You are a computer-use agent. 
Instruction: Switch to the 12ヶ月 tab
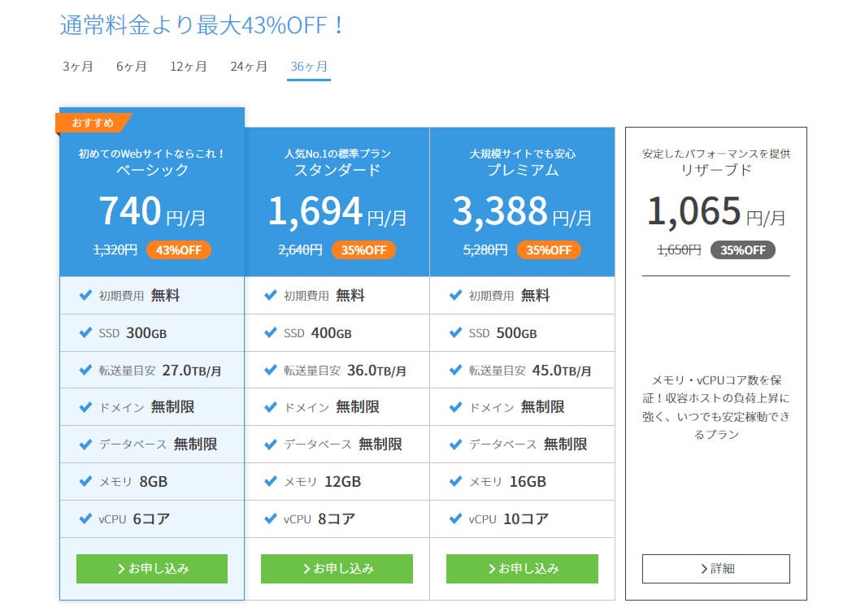click(188, 67)
